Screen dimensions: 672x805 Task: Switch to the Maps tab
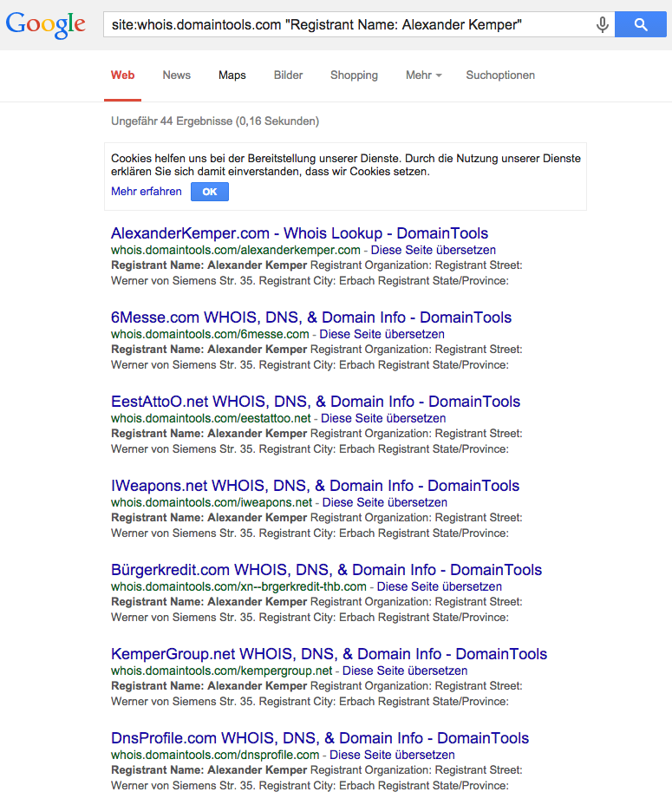point(232,75)
